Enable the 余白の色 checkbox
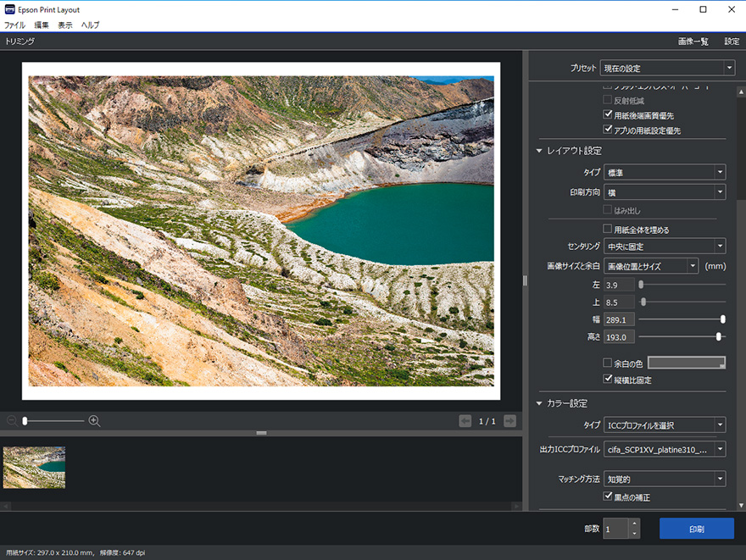 pyautogui.click(x=607, y=363)
